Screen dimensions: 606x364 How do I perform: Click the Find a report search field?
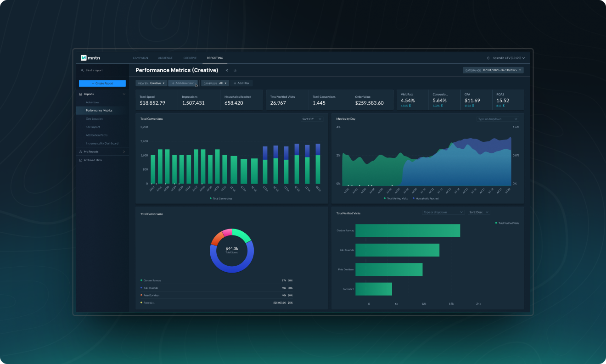[x=102, y=70]
